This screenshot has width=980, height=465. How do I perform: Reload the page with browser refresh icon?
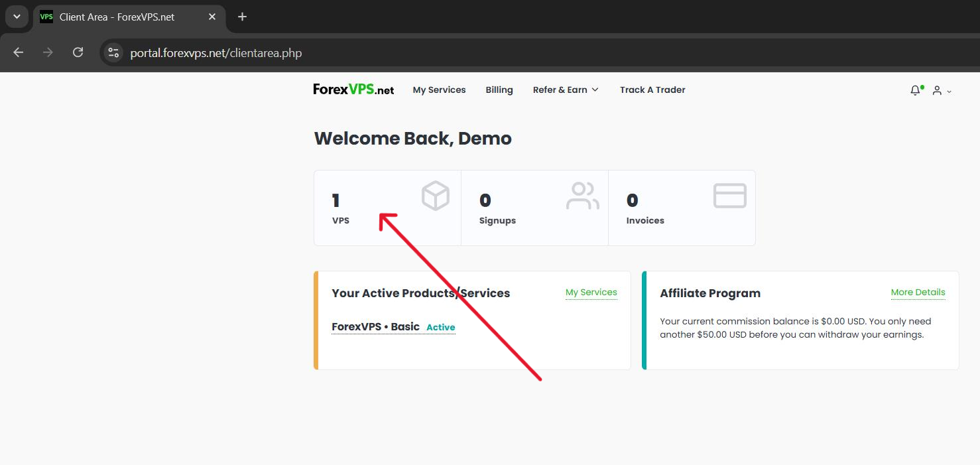point(78,52)
